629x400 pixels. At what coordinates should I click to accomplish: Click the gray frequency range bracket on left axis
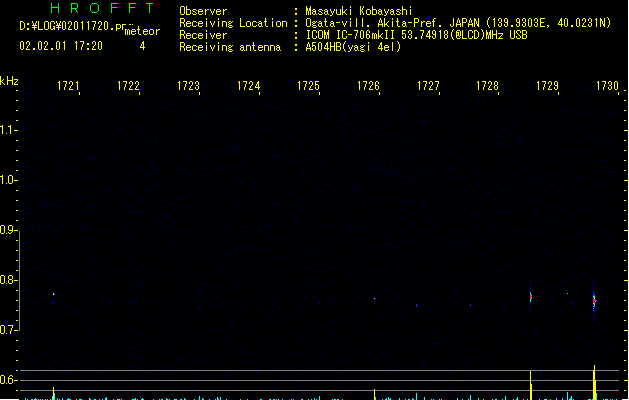[x=20, y=281]
